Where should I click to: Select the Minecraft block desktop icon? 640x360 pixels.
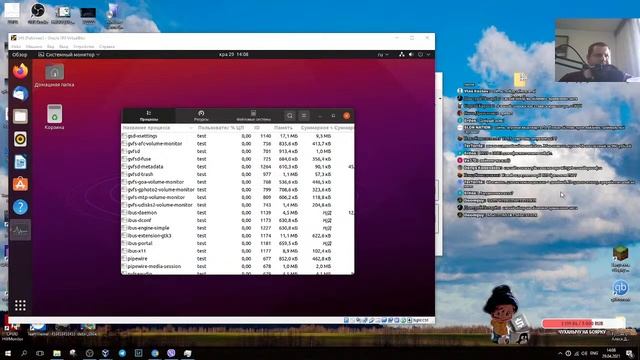620,259
